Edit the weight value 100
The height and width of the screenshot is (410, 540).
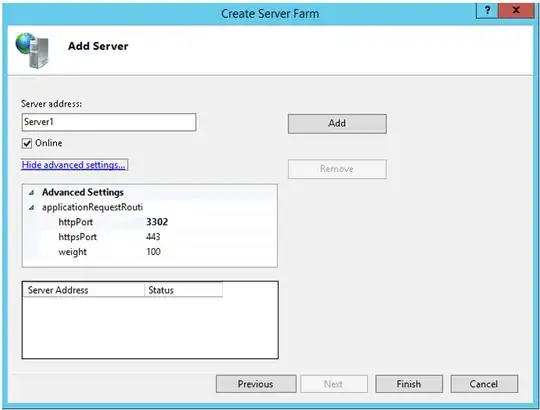click(153, 252)
